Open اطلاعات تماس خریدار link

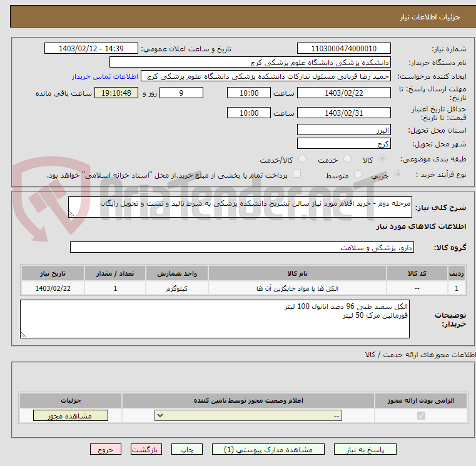point(105,76)
